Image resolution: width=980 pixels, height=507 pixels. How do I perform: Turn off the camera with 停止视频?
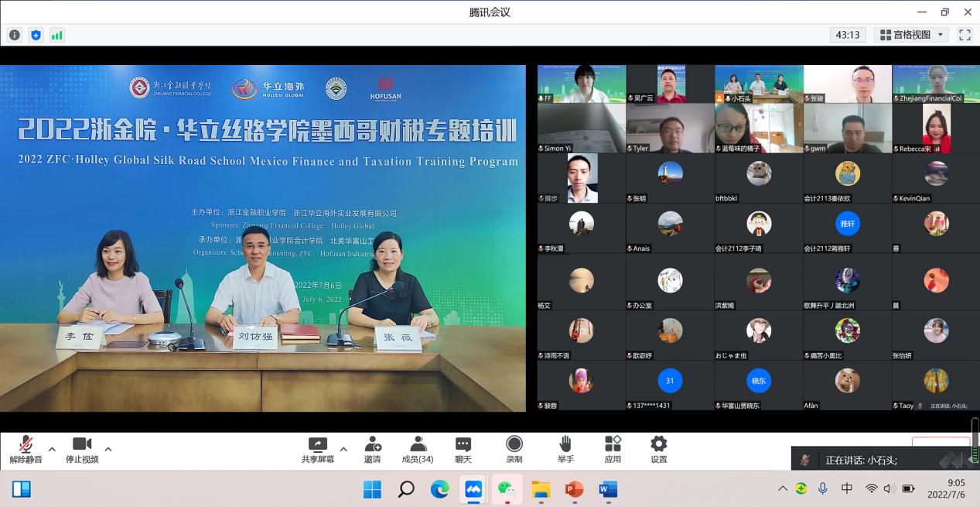click(81, 449)
